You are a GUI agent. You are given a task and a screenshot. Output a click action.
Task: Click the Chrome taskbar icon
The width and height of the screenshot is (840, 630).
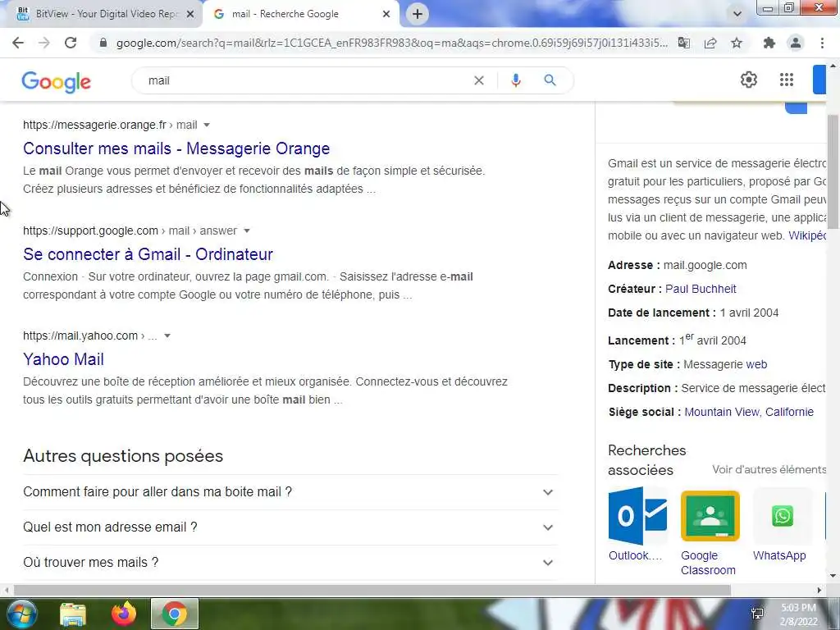[x=175, y=614]
